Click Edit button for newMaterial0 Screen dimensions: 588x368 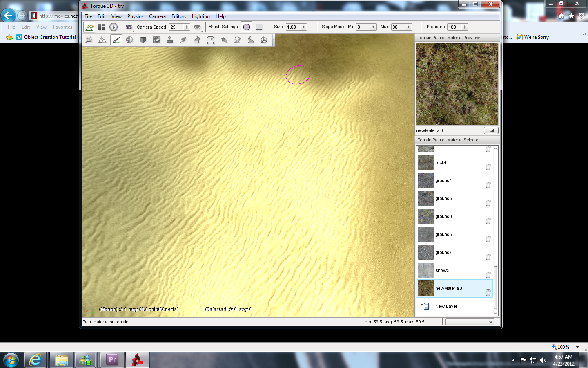pos(490,130)
